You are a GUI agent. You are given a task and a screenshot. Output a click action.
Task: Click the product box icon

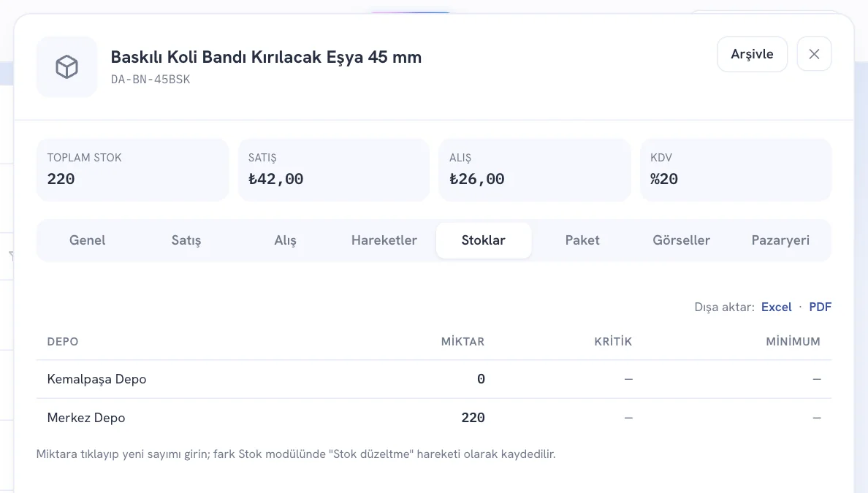[x=66, y=67]
